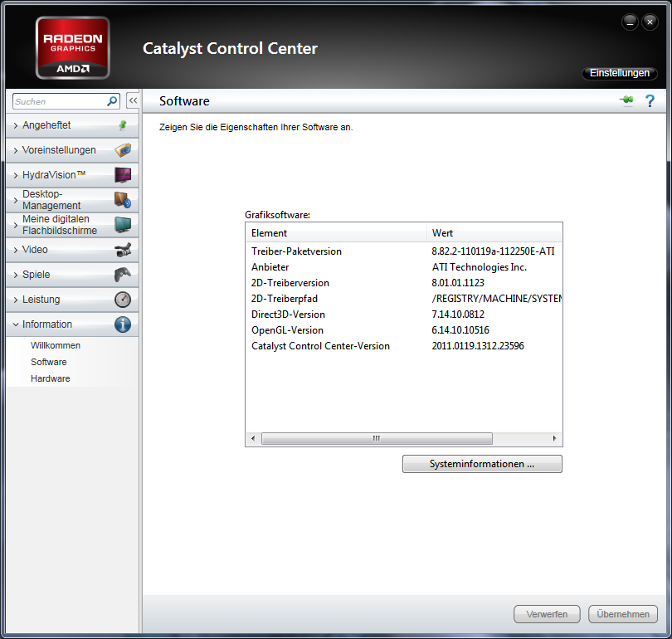This screenshot has height=639, width=672.
Task: Click the /REGISTRY/MACHINE/SYSTEM path value
Action: [x=497, y=299]
